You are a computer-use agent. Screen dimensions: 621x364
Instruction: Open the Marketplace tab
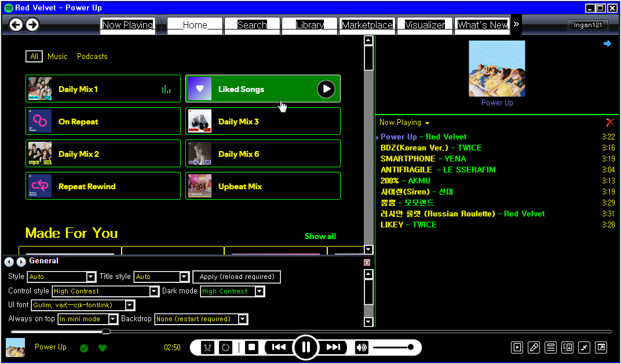click(367, 25)
